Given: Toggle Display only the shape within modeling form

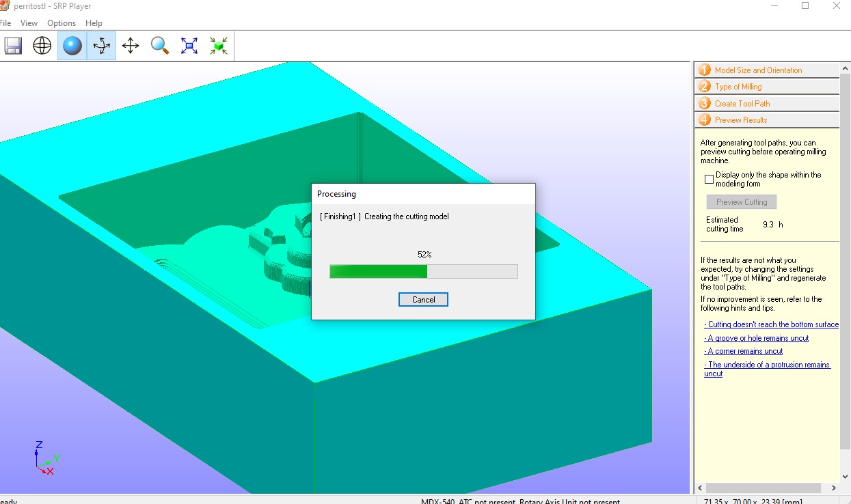Looking at the screenshot, I should (x=709, y=179).
